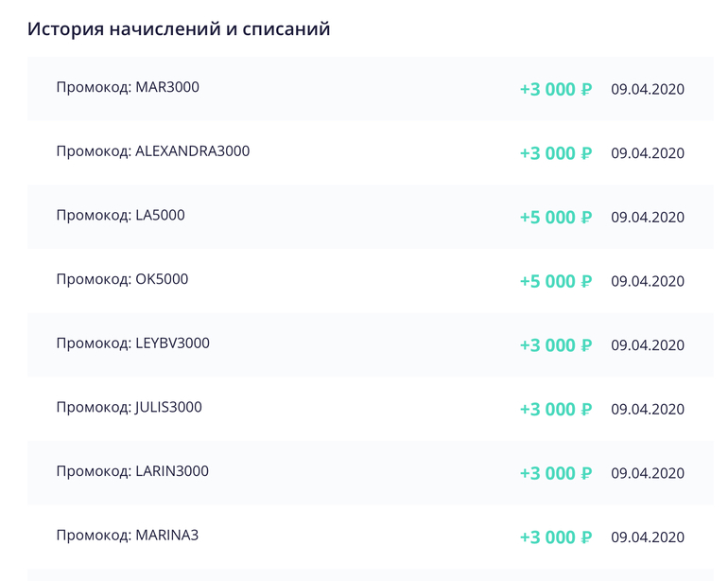This screenshot has width=728, height=581.
Task: Click +3 000 ₽ amount for LEYBV3000
Action: point(555,345)
